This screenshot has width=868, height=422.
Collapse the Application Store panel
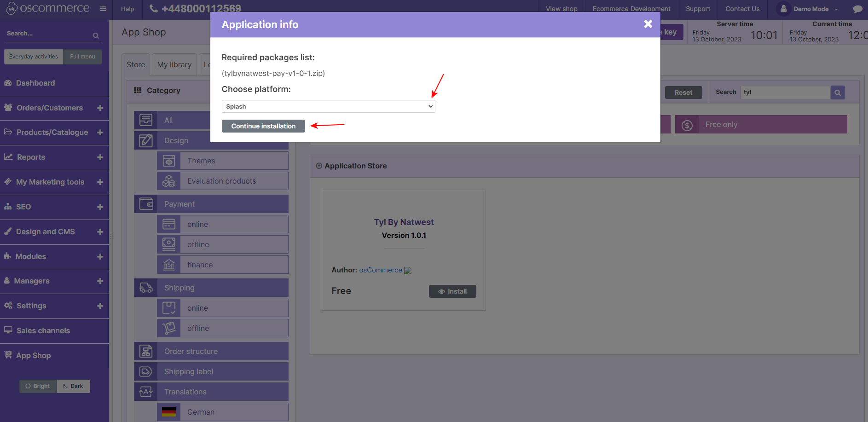tap(319, 166)
